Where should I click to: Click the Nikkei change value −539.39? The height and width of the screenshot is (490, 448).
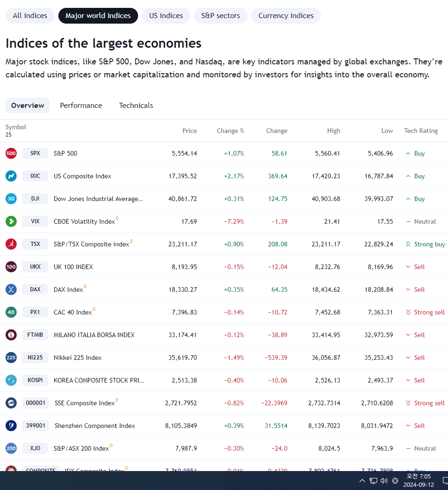click(x=276, y=358)
